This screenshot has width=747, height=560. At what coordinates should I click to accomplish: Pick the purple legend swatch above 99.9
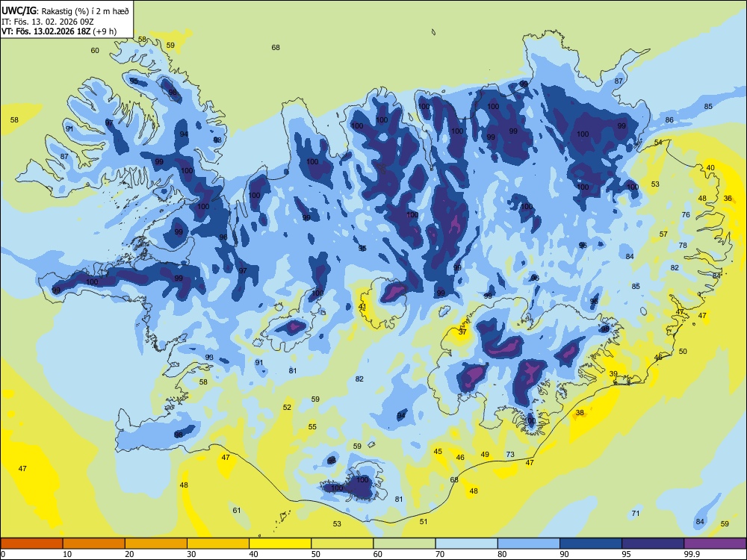[x=715, y=544]
